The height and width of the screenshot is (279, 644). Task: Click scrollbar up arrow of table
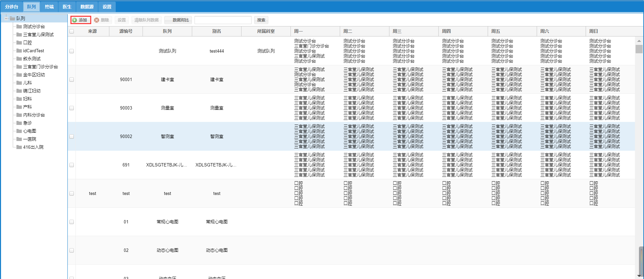639,41
